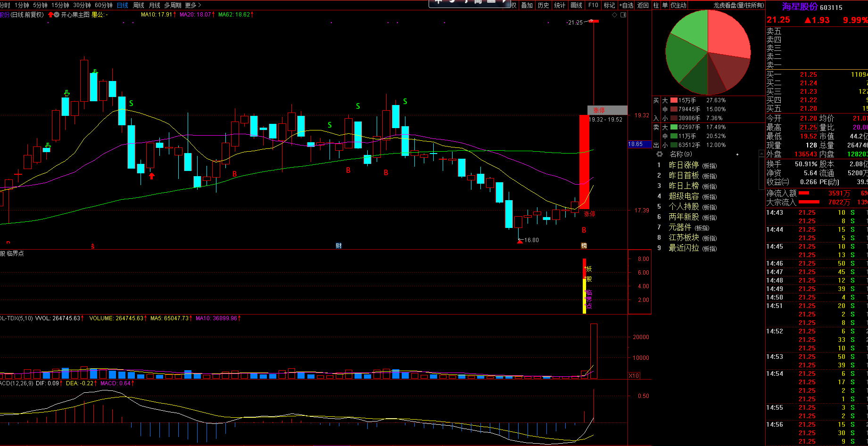
Task: Click the panel layout icon at chart top-right
Action: tap(623, 15)
